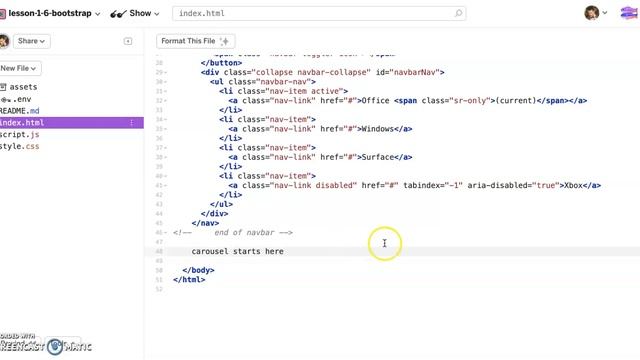Image resolution: width=640 pixels, height=360 pixels.
Task: Click the 'carousel starts here' text line
Action: click(x=238, y=251)
